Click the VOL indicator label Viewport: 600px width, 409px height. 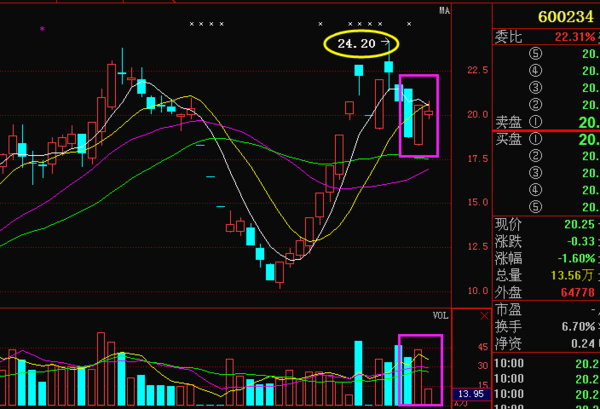click(439, 315)
